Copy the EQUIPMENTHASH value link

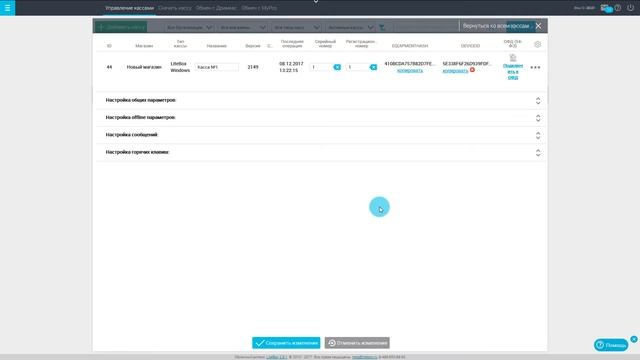[x=410, y=71]
